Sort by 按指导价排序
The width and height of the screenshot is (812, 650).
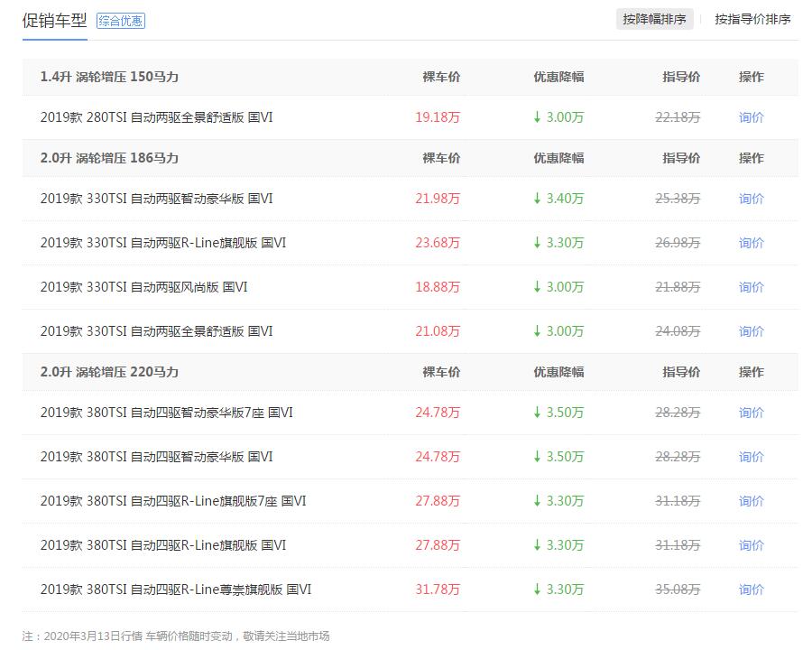752,20
